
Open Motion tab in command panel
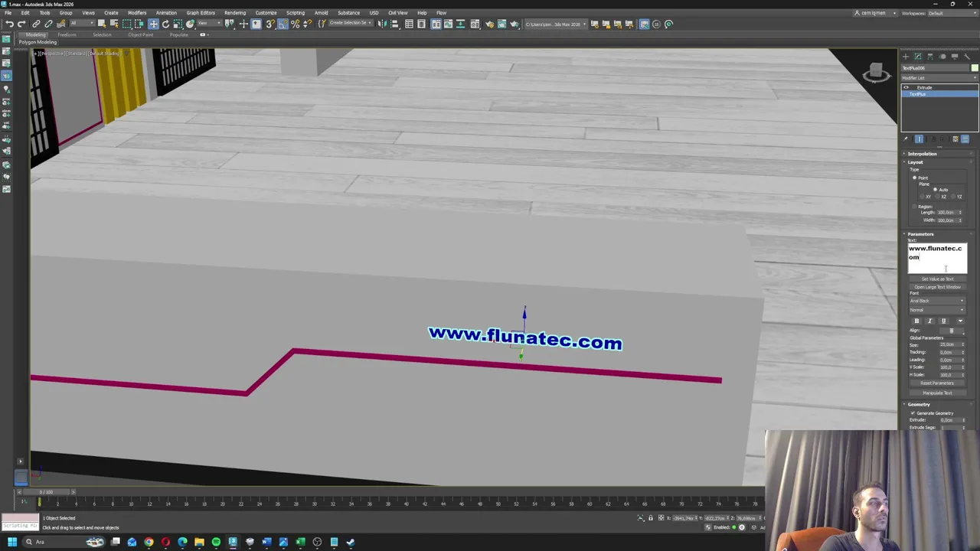942,56
